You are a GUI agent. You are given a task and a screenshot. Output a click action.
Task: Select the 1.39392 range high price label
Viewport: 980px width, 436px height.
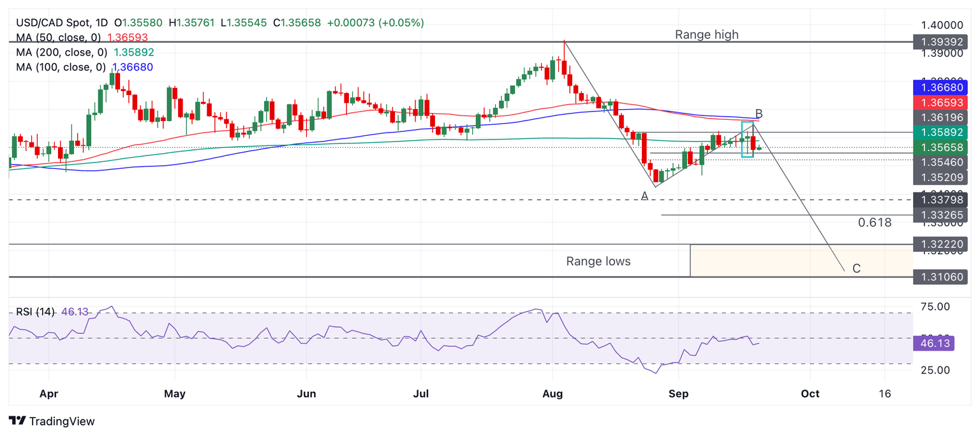pos(940,42)
